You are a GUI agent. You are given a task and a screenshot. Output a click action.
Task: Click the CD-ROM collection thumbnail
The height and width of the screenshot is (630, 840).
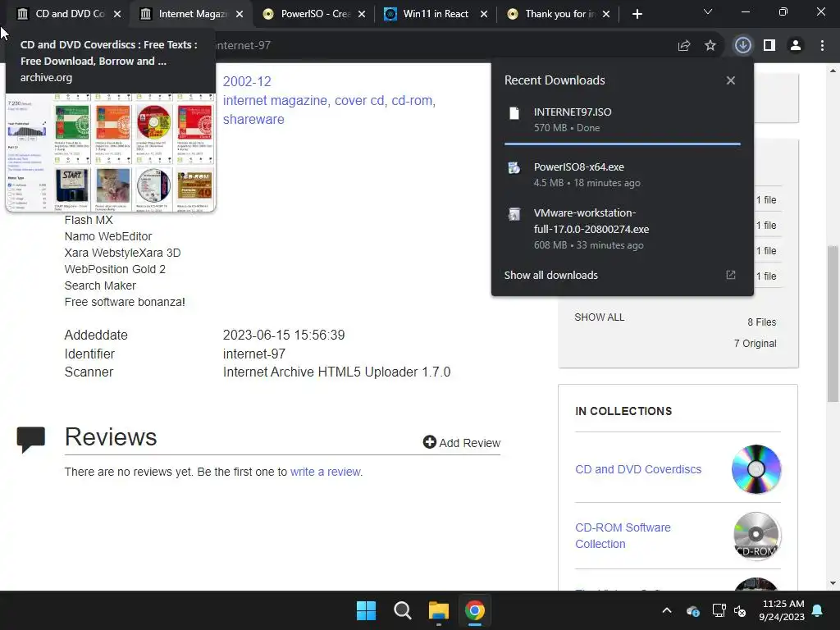pyautogui.click(x=756, y=535)
